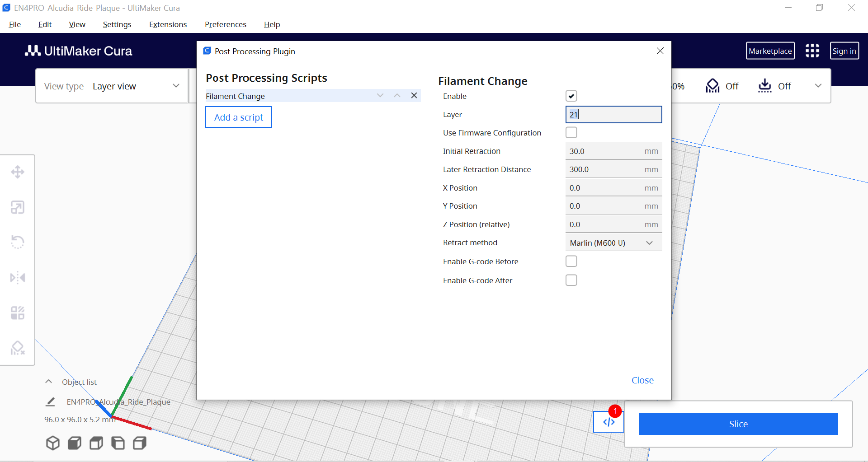Switch to left side view cube icon

tap(118, 443)
